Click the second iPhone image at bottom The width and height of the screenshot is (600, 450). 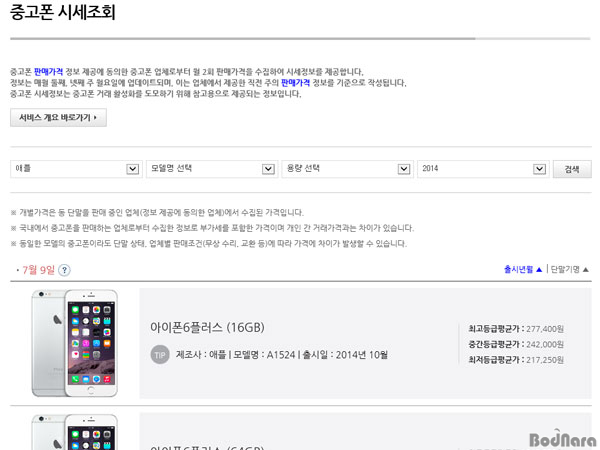coord(75,432)
